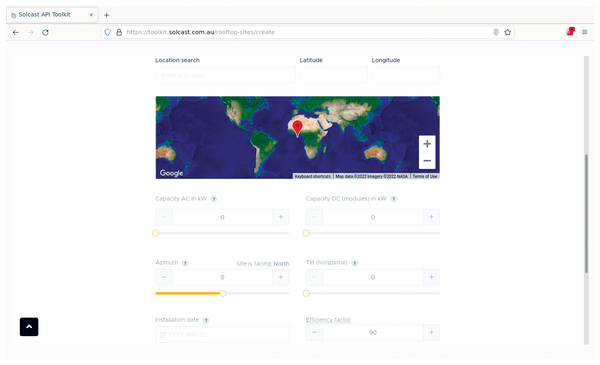Click the Longitude input field
Image resolution: width=600 pixels, height=365 pixels.
pyautogui.click(x=406, y=75)
